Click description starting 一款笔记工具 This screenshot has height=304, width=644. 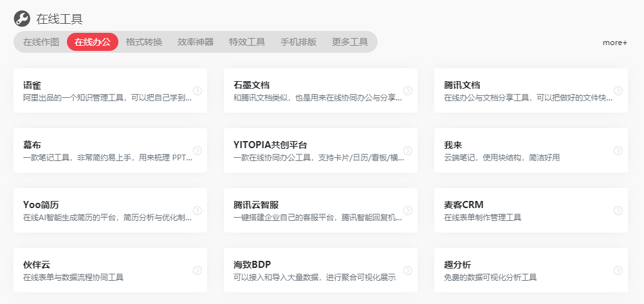click(x=107, y=158)
